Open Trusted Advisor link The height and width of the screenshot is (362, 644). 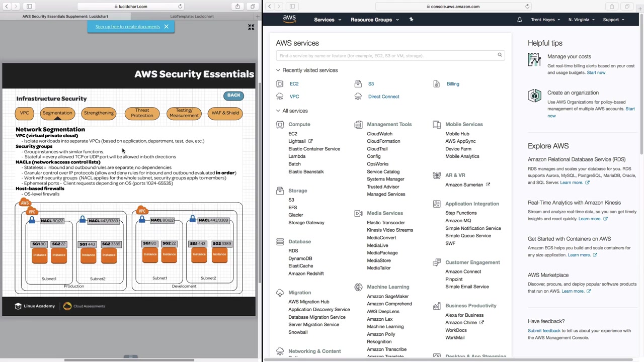click(383, 187)
